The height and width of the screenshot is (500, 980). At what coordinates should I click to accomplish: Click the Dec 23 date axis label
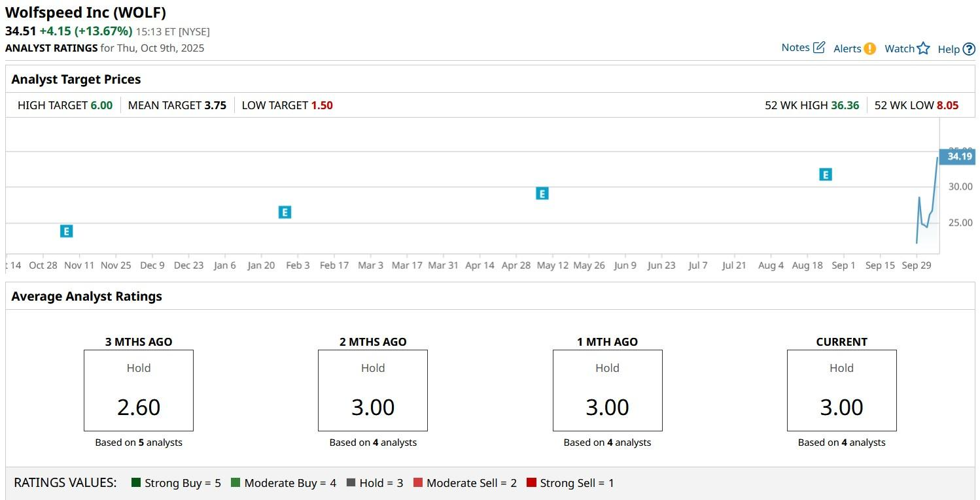188,265
